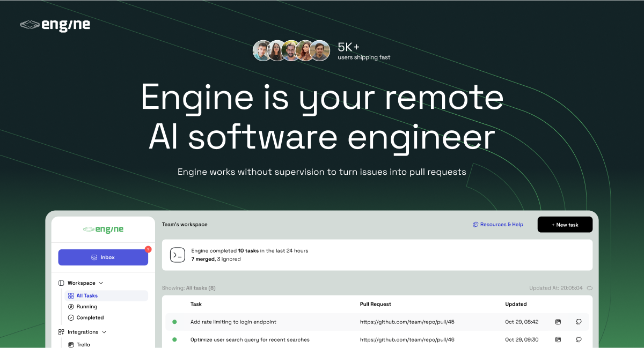Open the GitHub icon on the search query row
644x348 pixels.
point(579,339)
